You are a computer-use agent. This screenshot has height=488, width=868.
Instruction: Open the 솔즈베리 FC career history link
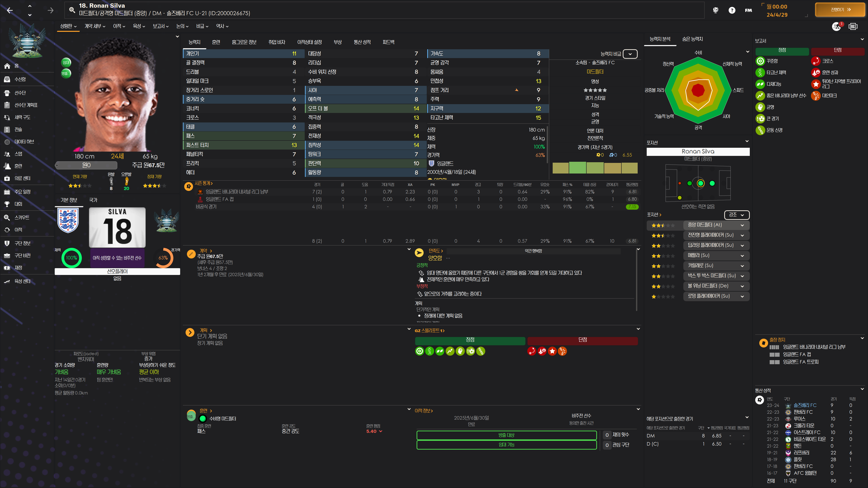[x=805, y=405]
